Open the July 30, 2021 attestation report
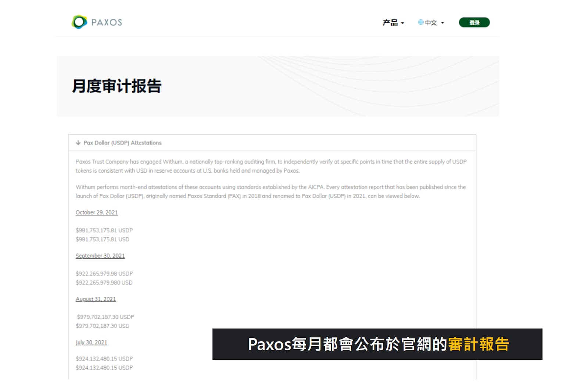The width and height of the screenshot is (588, 390). point(92,342)
